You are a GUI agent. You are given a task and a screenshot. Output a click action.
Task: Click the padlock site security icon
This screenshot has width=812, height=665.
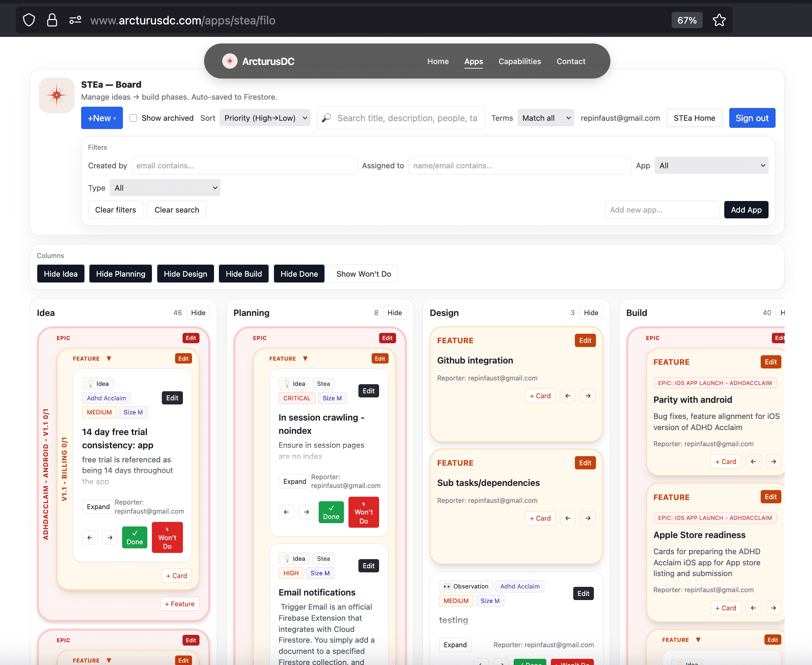point(52,20)
